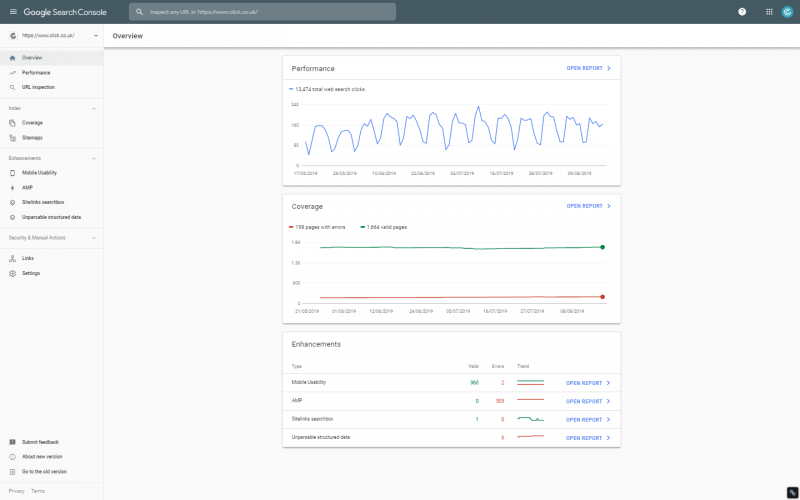Image resolution: width=800 pixels, height=500 pixels.
Task: Click the URL inspection magnifier icon
Action: coord(13,88)
